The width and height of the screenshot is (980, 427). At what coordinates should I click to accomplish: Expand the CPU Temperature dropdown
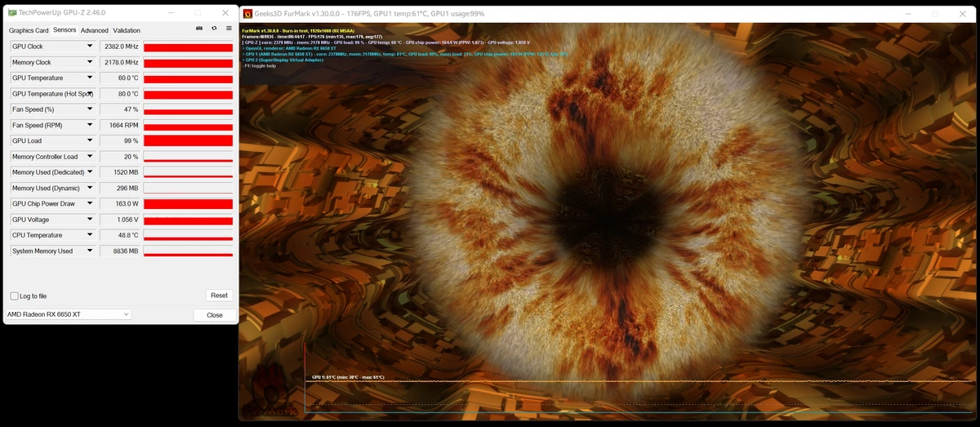(90, 235)
